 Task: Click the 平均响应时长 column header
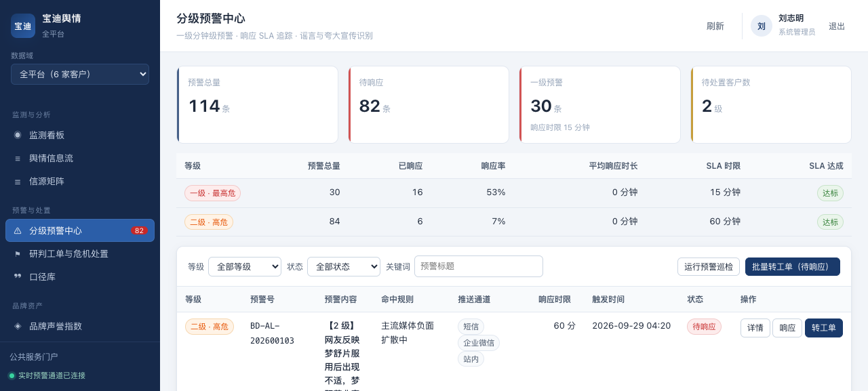pyautogui.click(x=613, y=166)
